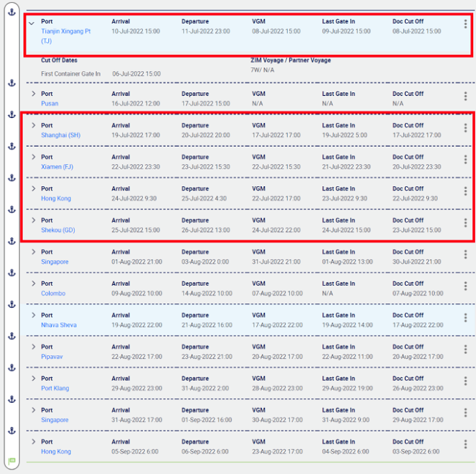Click the timeline anchor on the divider above Colombo
This screenshot has width=476, height=474.
tap(12, 273)
